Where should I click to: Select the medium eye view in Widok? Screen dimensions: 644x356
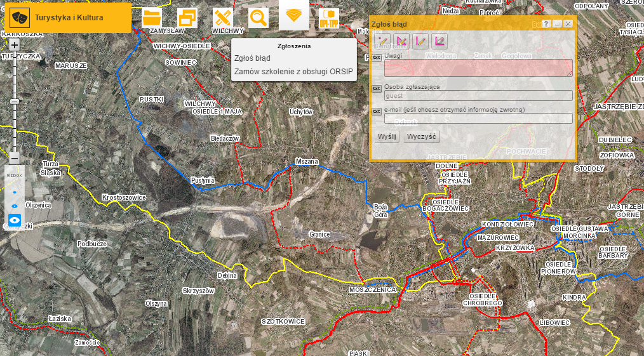[x=15, y=206]
